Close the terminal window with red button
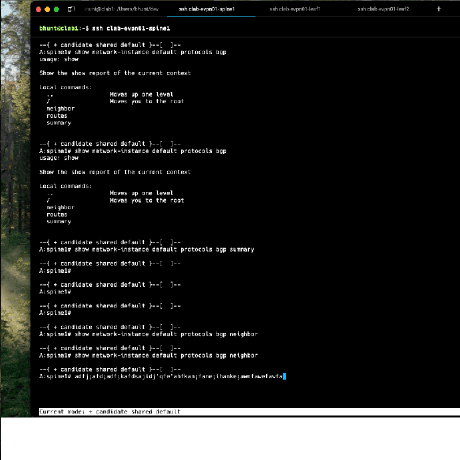The height and width of the screenshot is (460, 460). [38, 9]
